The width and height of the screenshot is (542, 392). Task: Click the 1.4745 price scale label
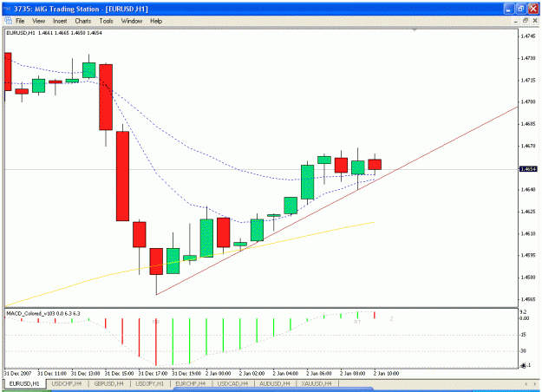(x=528, y=36)
